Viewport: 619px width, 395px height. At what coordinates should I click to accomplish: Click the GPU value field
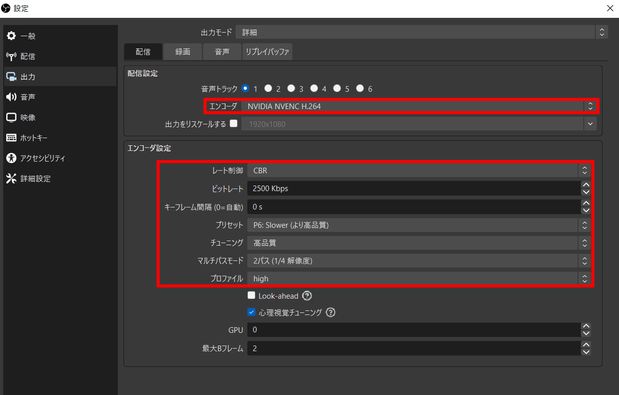click(x=414, y=329)
